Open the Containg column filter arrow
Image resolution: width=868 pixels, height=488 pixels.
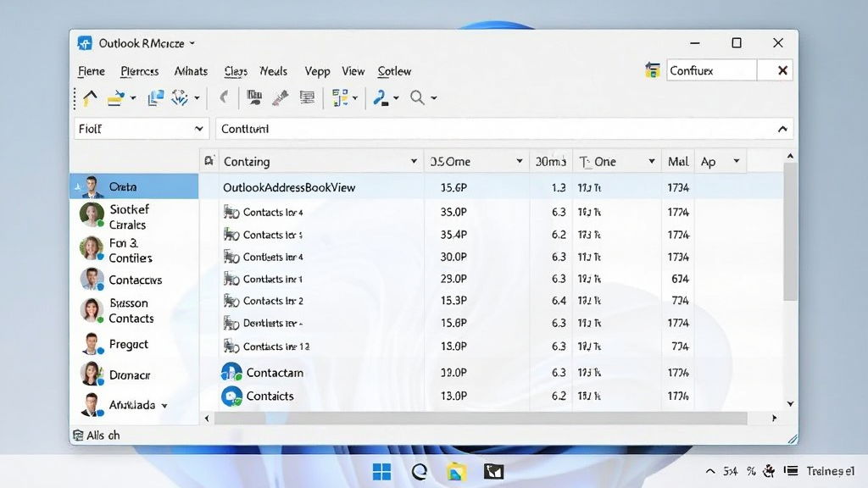click(414, 161)
